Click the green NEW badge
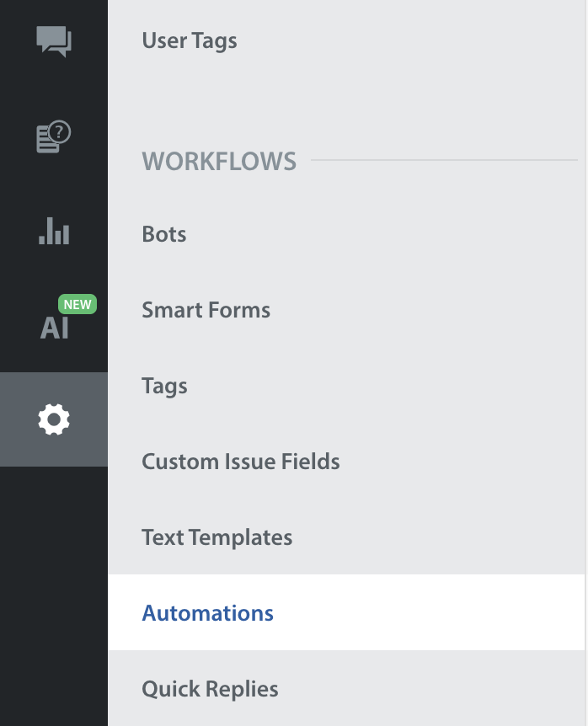This screenshot has width=588, height=726. click(78, 305)
